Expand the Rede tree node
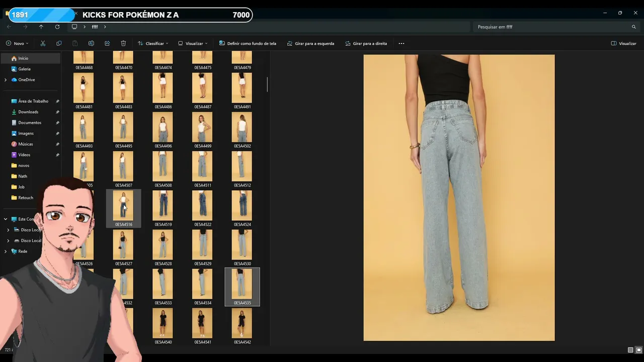The image size is (644, 362). [6, 251]
